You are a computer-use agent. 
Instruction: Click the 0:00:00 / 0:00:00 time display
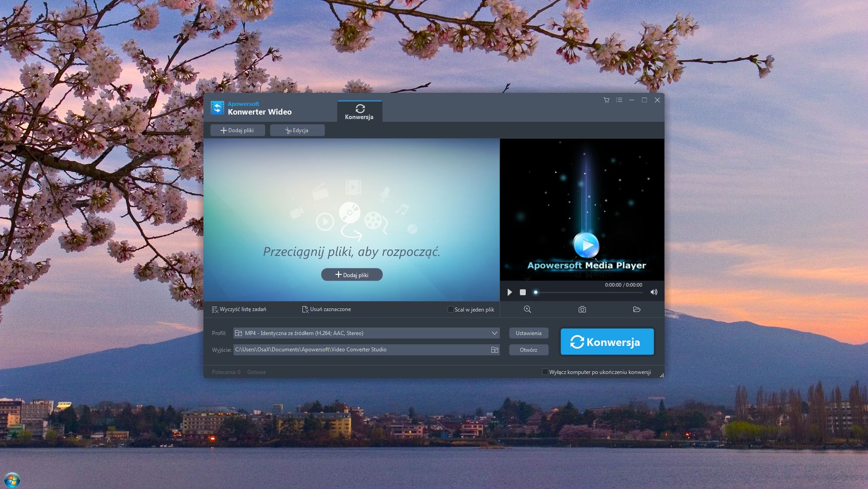pos(623,285)
